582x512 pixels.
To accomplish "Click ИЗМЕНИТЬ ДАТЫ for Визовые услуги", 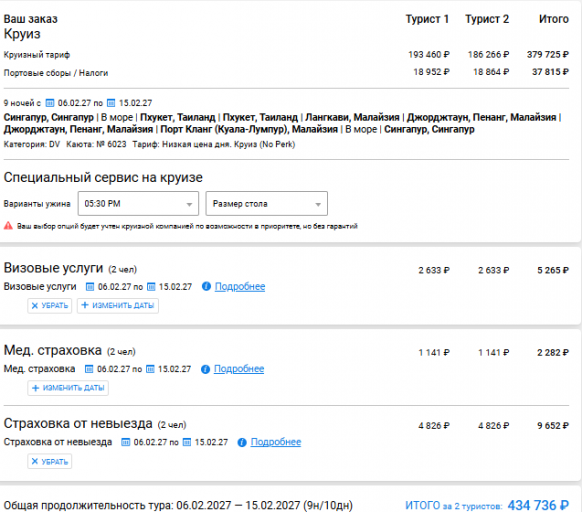I will (118, 306).
